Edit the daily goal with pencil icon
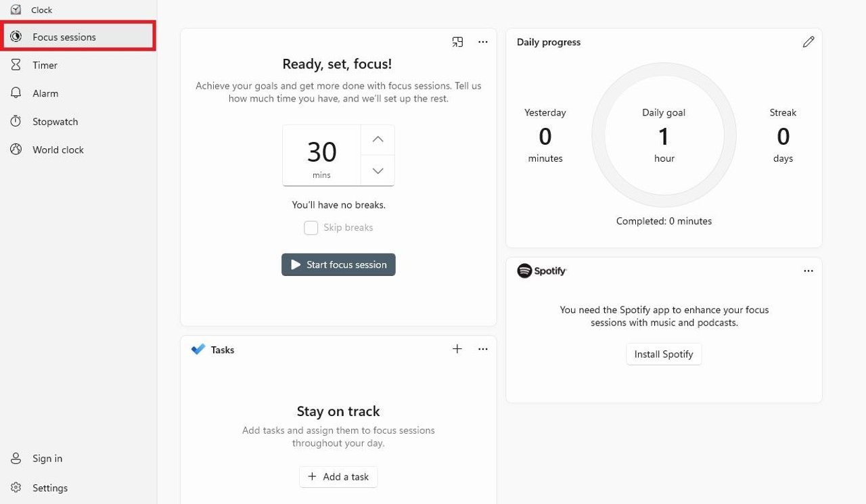This screenshot has height=504, width=866. (808, 42)
